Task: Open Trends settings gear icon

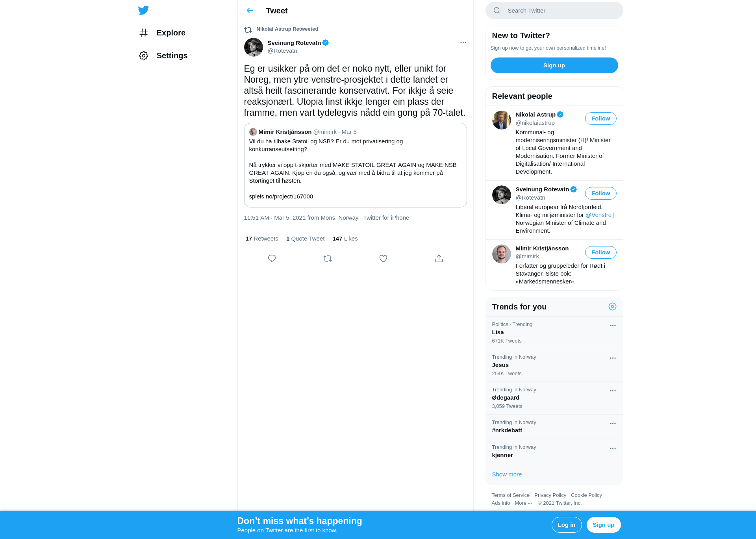Action: [612, 307]
